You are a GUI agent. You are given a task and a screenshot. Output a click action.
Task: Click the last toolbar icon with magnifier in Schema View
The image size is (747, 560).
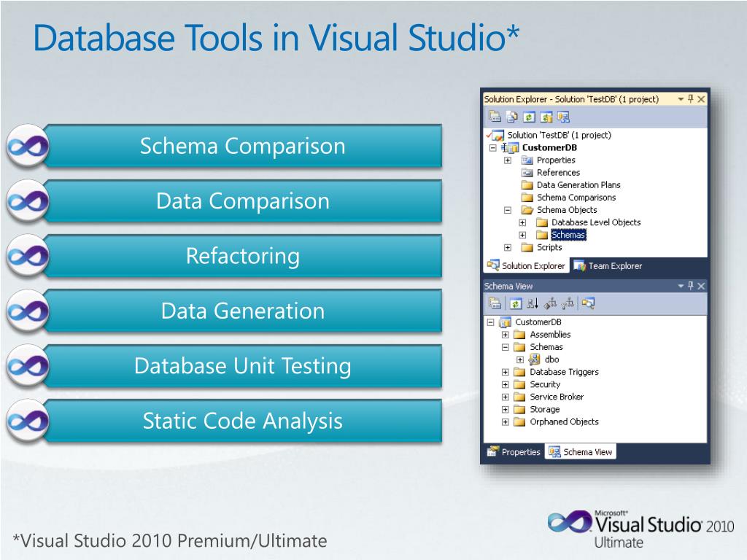coord(588,303)
